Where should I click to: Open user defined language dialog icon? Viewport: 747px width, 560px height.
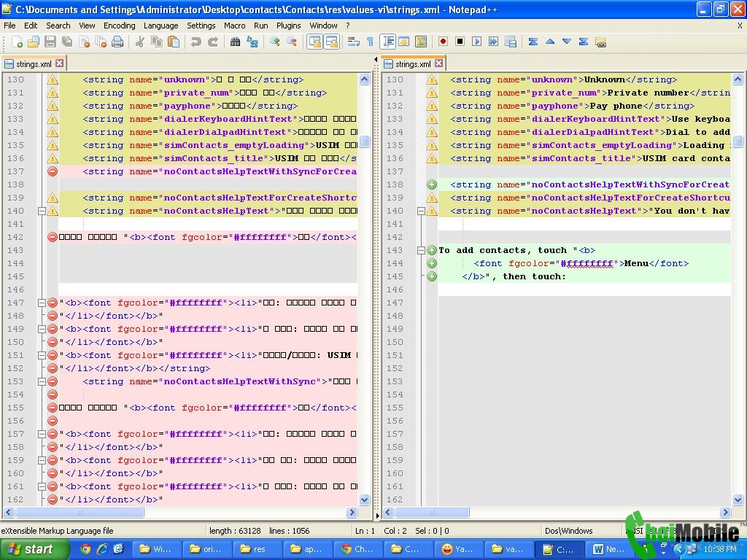point(404,42)
